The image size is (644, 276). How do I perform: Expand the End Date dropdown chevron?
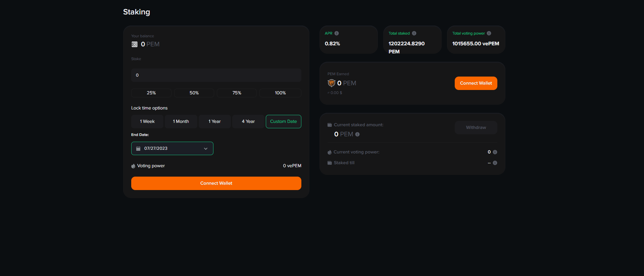point(206,149)
